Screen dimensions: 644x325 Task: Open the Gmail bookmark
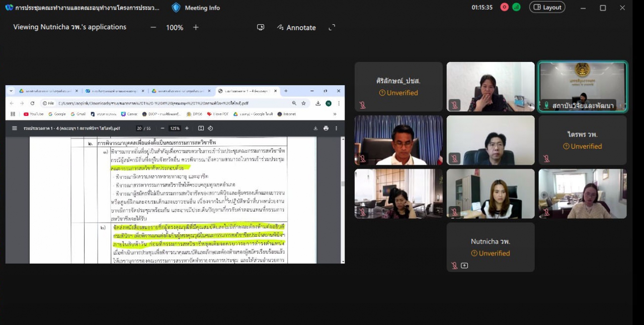[x=78, y=114]
